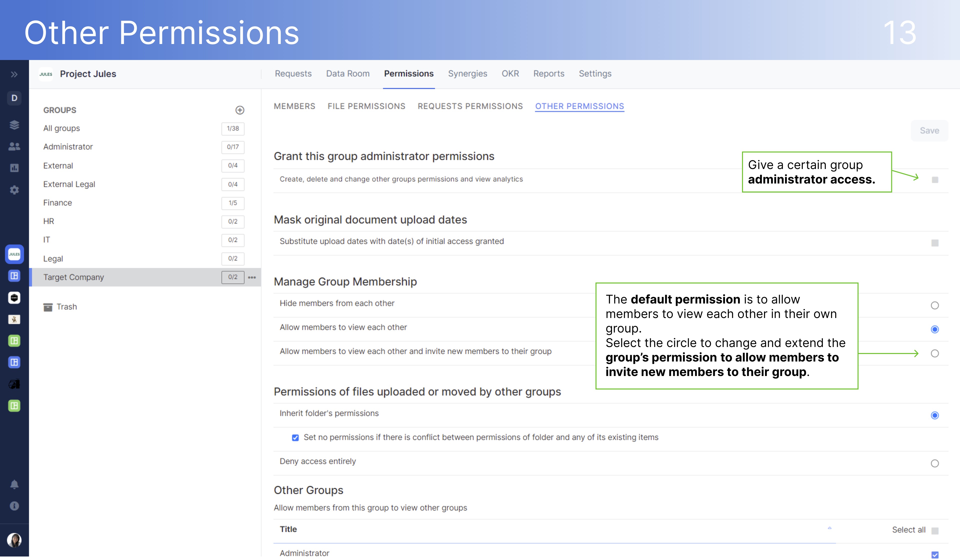Viewport: 960px width, 560px height.
Task: Open the members icon in sidebar
Action: coord(14,146)
